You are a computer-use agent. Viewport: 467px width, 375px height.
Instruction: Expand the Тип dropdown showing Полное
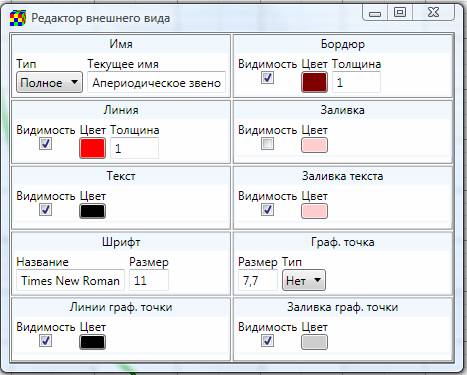pos(49,82)
